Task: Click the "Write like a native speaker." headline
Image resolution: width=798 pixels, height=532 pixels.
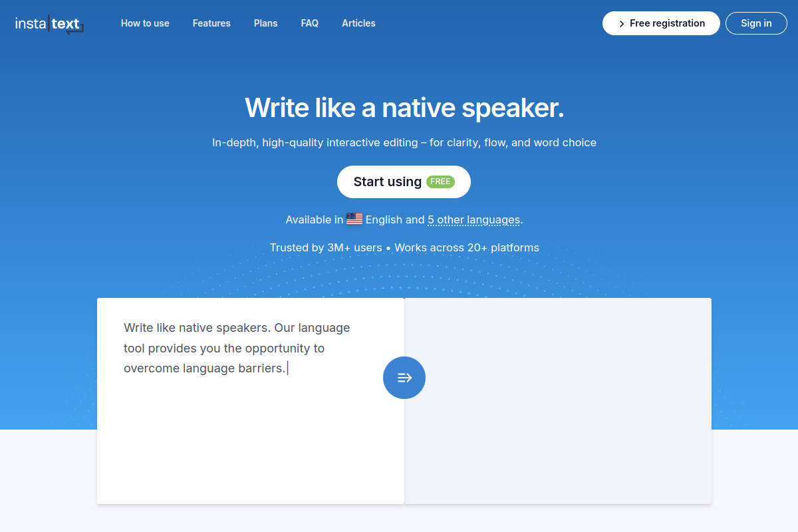Action: [404, 108]
